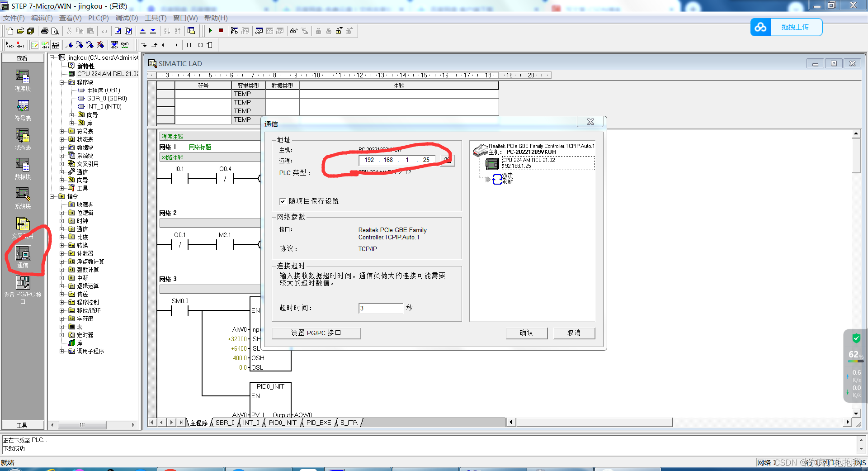The width and height of the screenshot is (868, 471).
Task: Expand the 位逻辑 instruction folder
Action: (62, 213)
